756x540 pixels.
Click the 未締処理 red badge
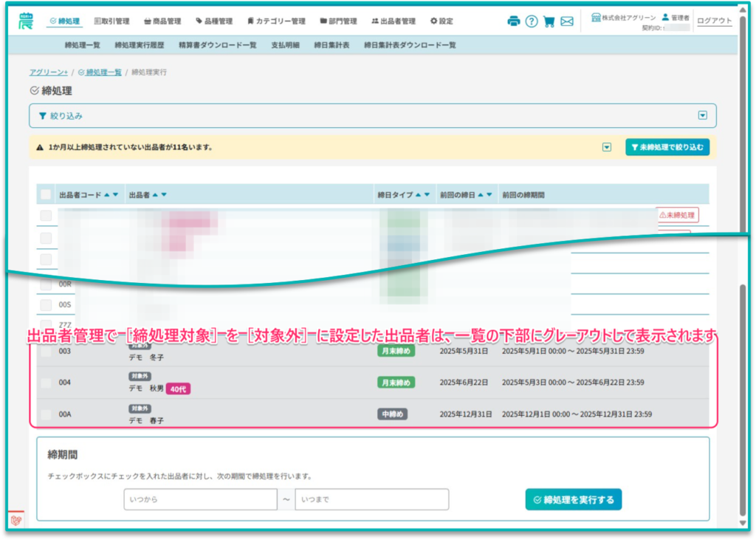[677, 215]
